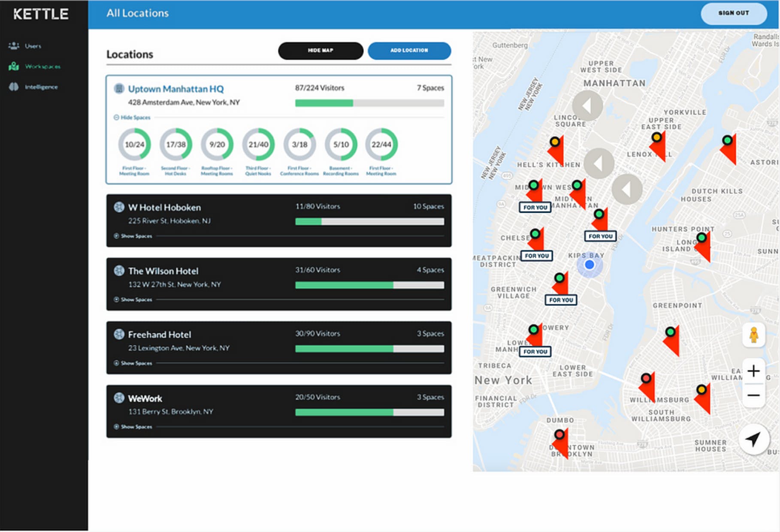Click the Add Location button
This screenshot has height=532, width=780.
click(x=409, y=51)
